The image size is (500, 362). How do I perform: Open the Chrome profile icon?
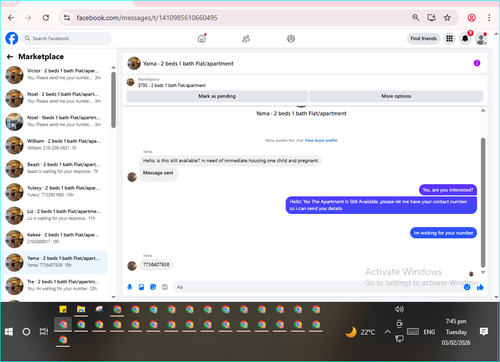pyautogui.click(x=471, y=18)
